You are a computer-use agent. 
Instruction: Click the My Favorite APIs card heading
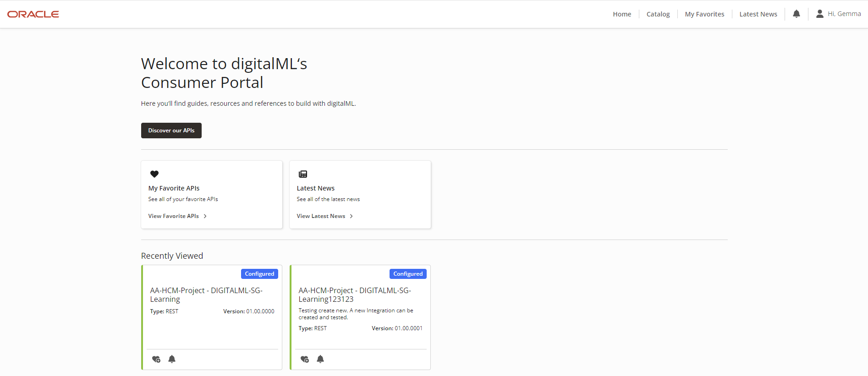(174, 188)
